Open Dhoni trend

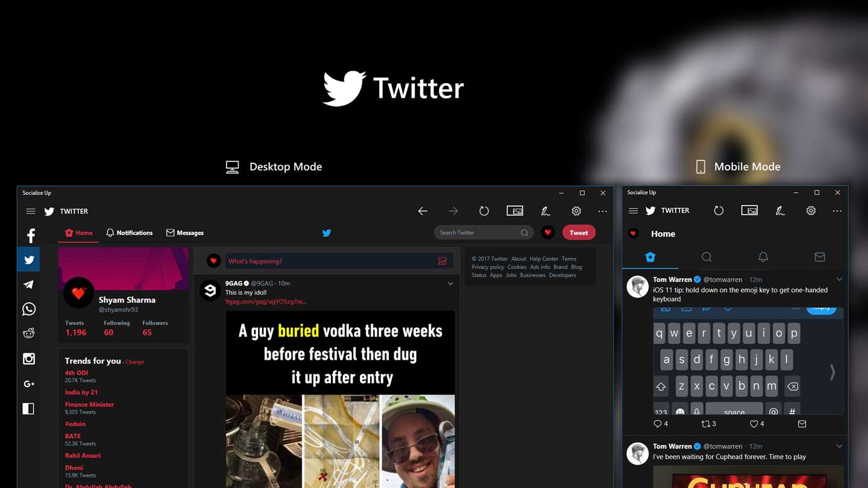pos(74,468)
